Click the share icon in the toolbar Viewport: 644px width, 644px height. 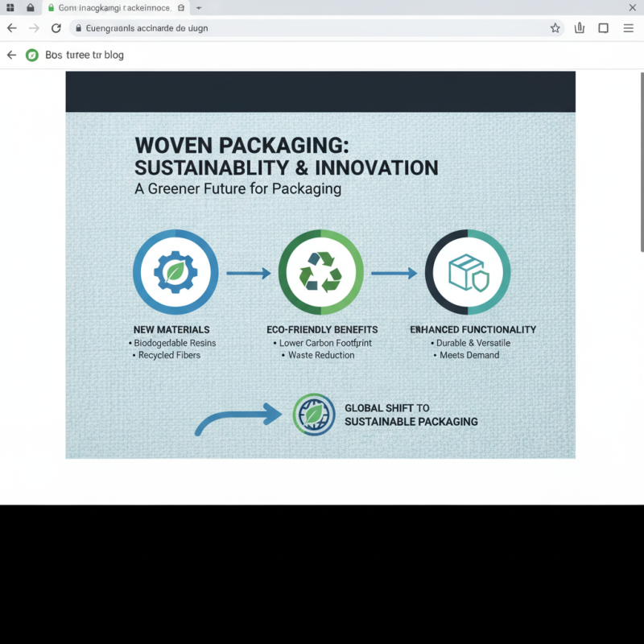(x=579, y=27)
